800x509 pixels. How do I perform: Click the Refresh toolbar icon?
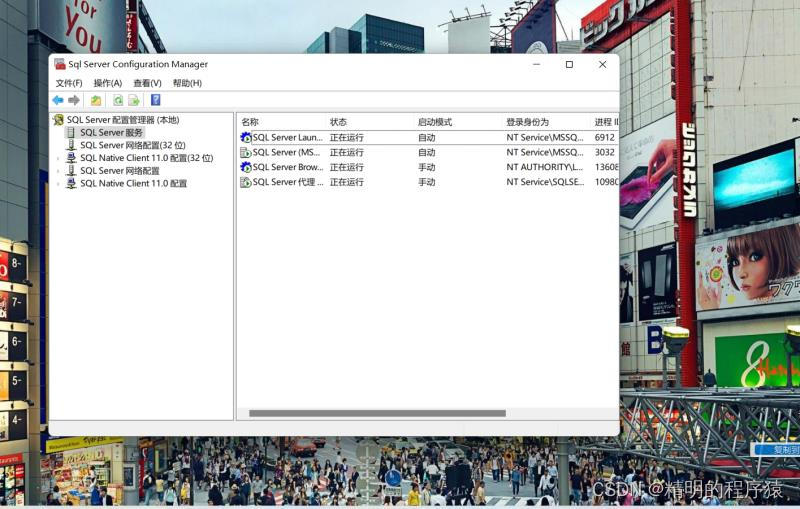coord(118,100)
